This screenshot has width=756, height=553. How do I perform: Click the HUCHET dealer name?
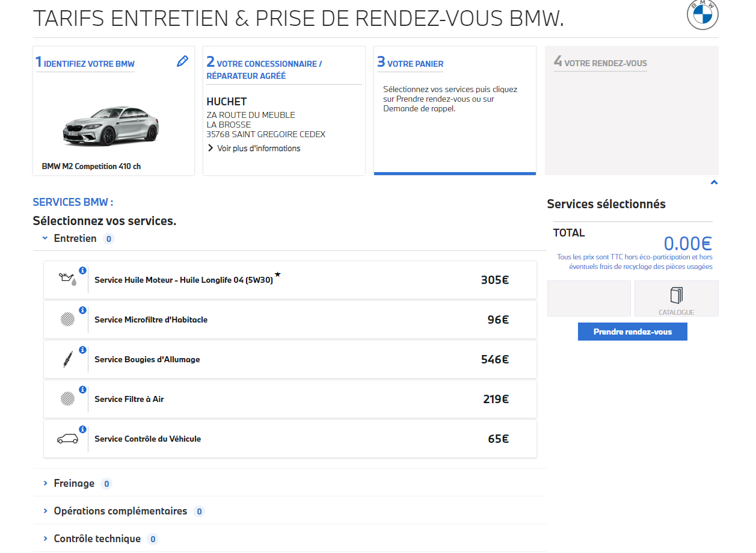[227, 102]
